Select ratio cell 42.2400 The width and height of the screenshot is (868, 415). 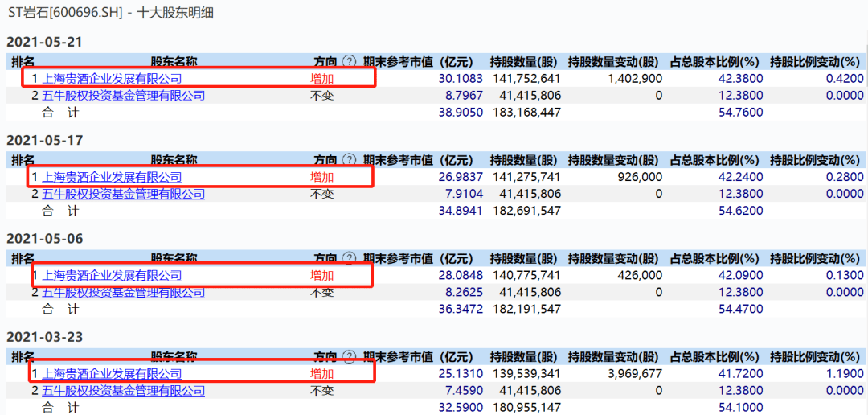point(741,177)
